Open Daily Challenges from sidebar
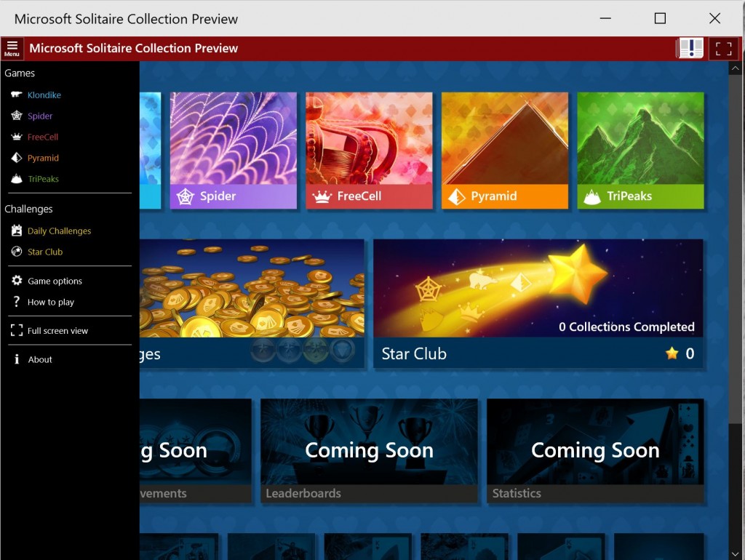Image resolution: width=745 pixels, height=560 pixels. 59,231
